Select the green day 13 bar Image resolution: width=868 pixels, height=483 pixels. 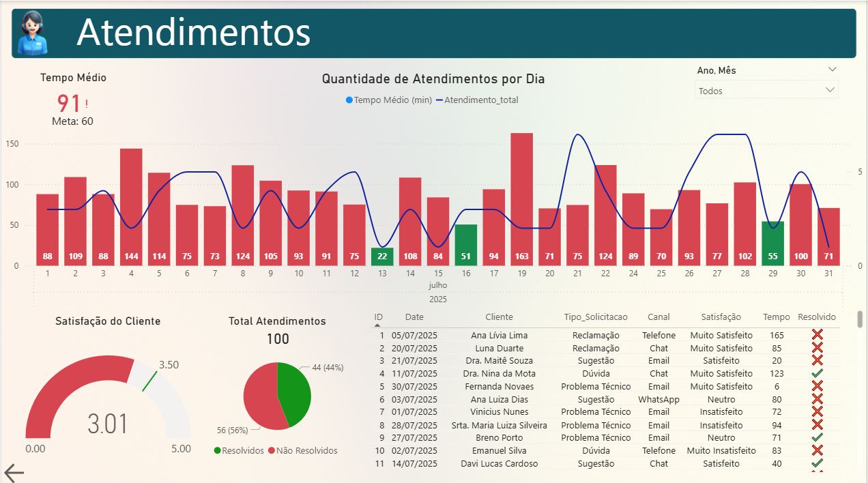click(x=382, y=257)
